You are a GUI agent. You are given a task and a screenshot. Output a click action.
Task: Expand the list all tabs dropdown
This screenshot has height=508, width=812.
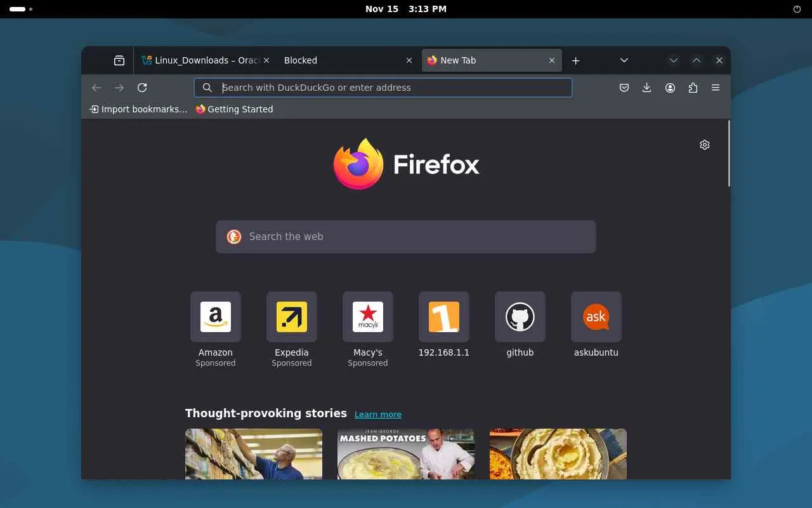(624, 60)
